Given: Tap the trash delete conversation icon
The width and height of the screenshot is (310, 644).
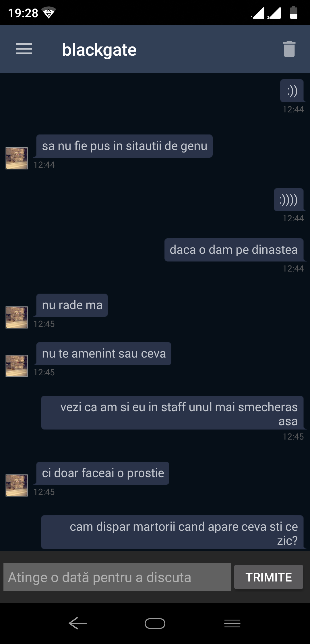Looking at the screenshot, I should click(289, 49).
